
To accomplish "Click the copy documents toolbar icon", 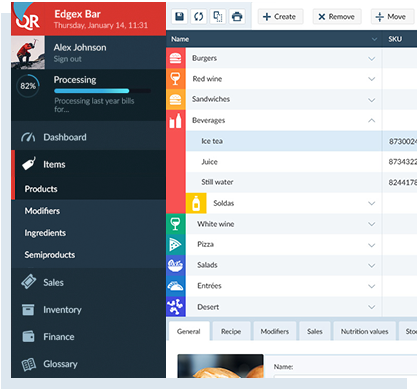I will coord(218,16).
